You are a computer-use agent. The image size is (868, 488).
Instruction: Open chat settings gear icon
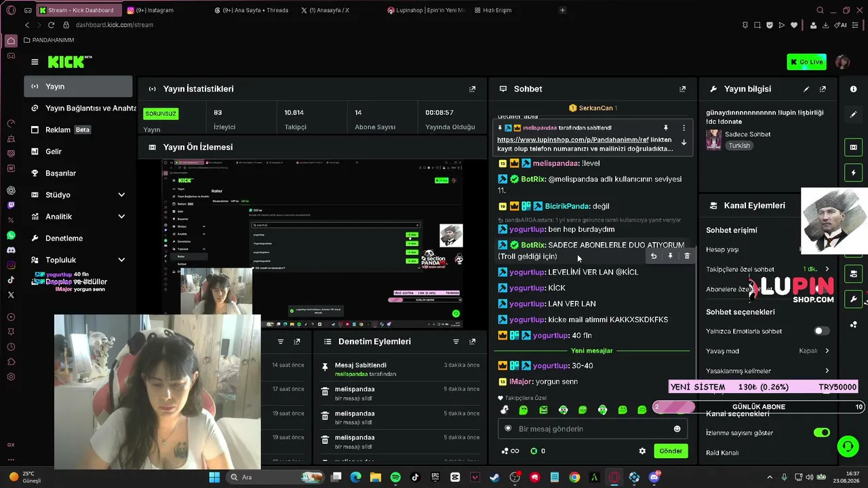tap(642, 451)
